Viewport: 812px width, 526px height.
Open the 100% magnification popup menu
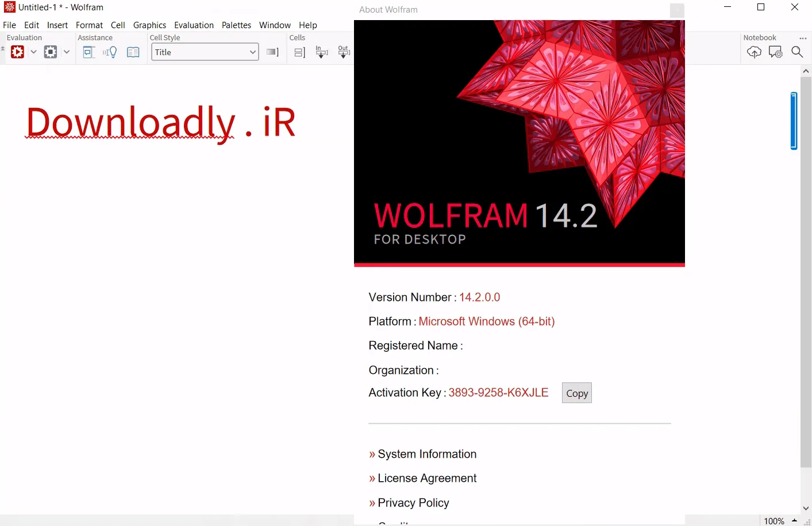780,521
